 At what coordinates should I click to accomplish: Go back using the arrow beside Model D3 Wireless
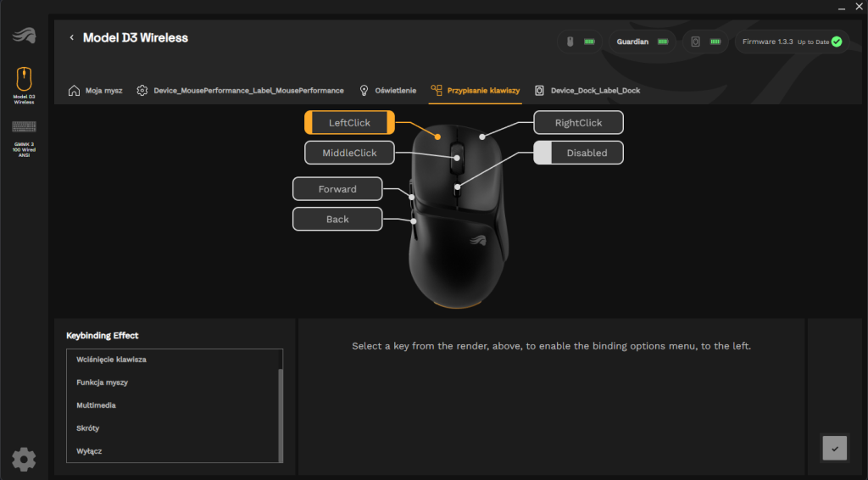pyautogui.click(x=72, y=38)
